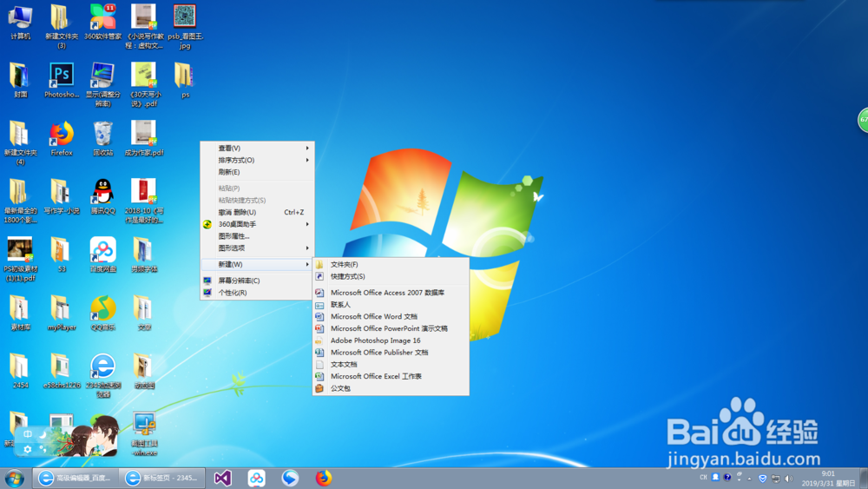Select the 截图工具-win.exe desktop icon
The image size is (868, 489).
(x=144, y=435)
